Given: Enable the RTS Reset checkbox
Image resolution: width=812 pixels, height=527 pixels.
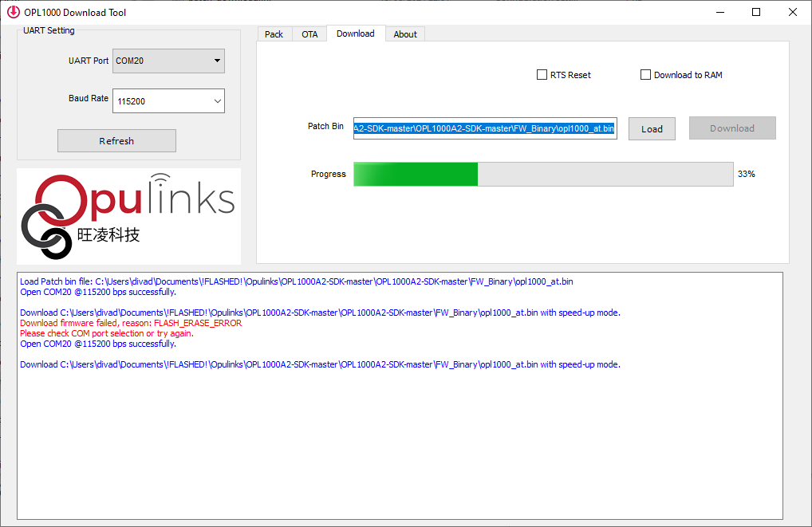Looking at the screenshot, I should tap(542, 75).
